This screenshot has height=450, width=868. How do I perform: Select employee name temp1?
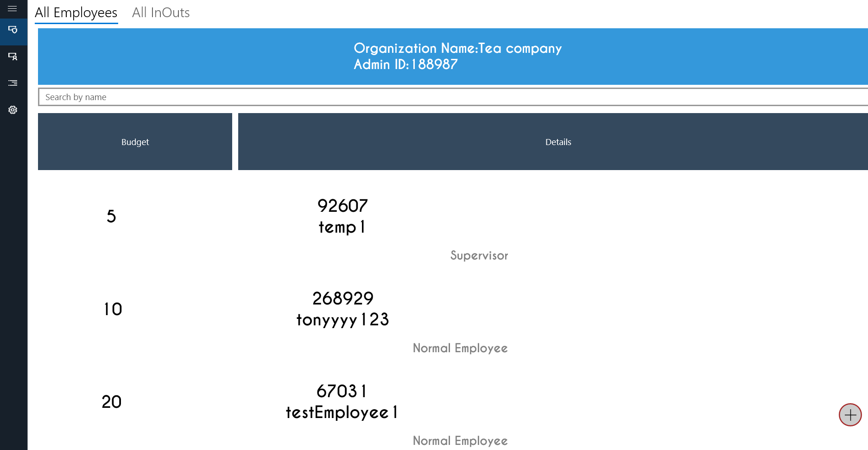click(342, 227)
